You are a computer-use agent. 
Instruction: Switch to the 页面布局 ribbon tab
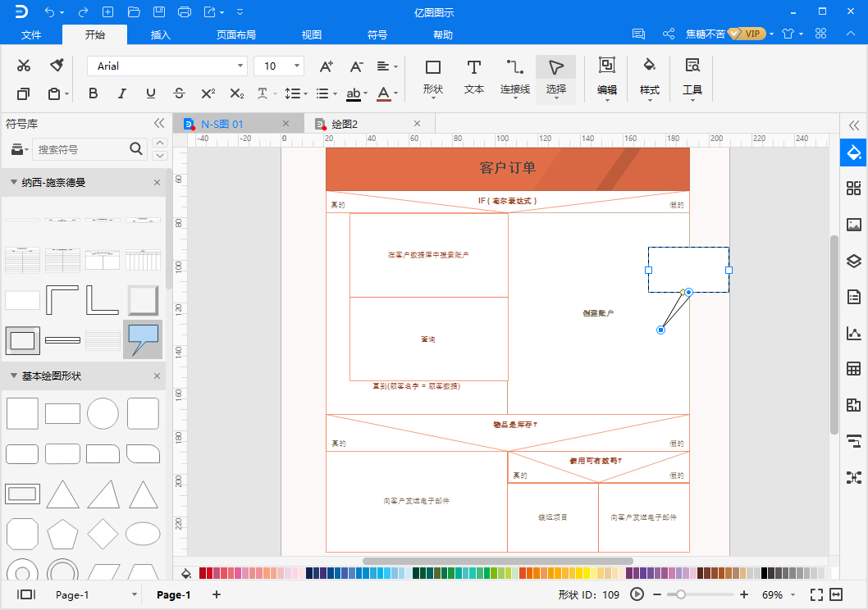(x=235, y=34)
